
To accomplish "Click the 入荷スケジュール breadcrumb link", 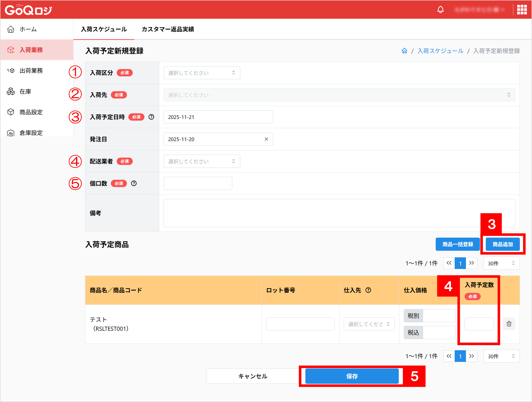I will click(x=440, y=51).
